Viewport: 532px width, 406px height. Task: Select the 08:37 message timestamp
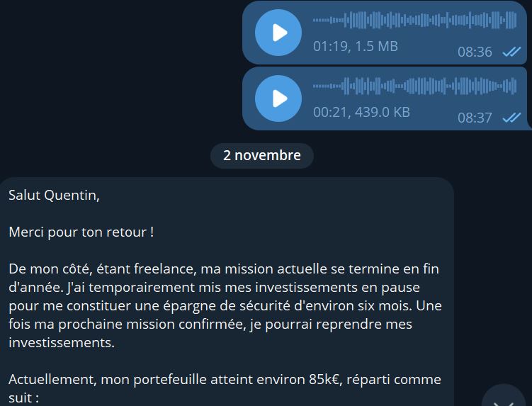pos(475,118)
